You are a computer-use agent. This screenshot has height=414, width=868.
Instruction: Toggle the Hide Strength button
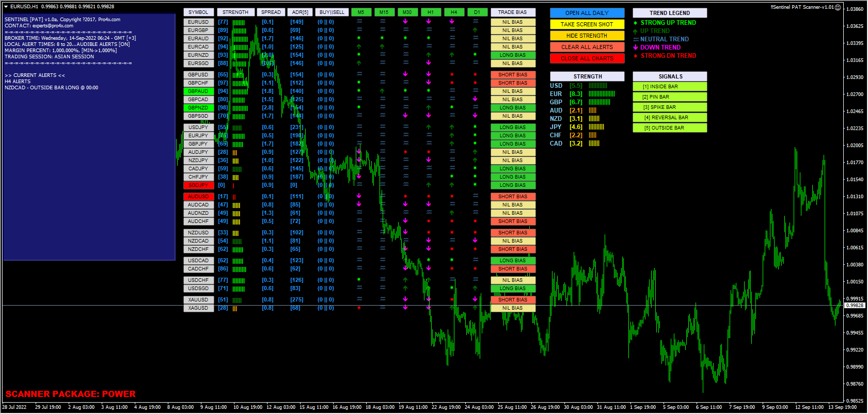[587, 36]
